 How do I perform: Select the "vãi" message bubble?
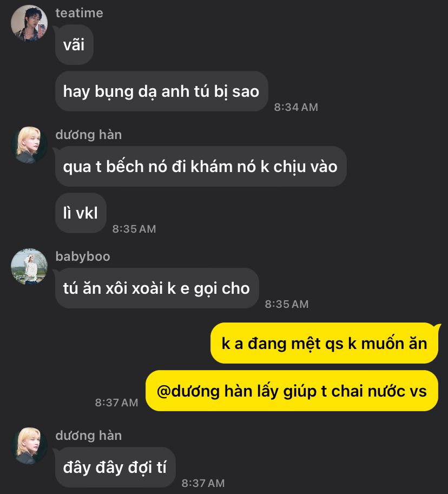pos(74,45)
